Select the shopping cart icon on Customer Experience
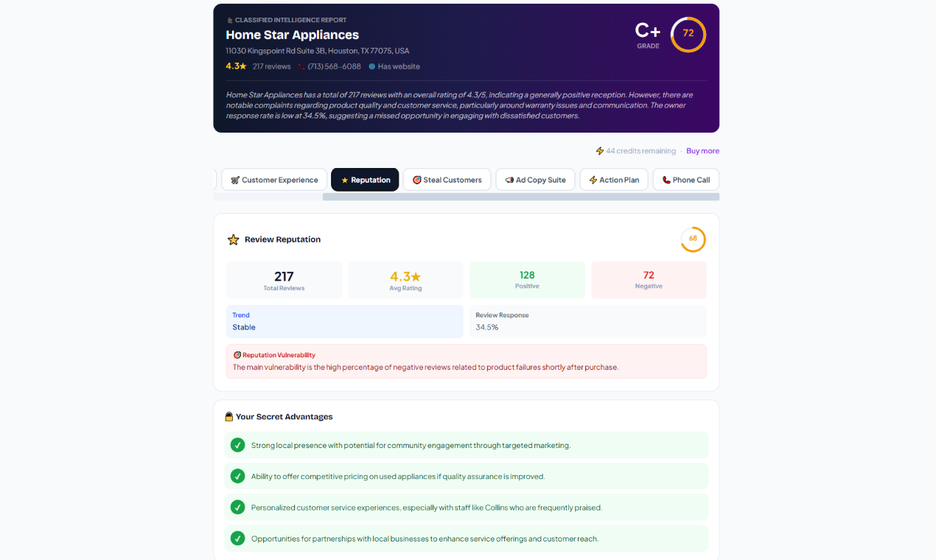Screen dimensions: 936x560 tap(234, 179)
